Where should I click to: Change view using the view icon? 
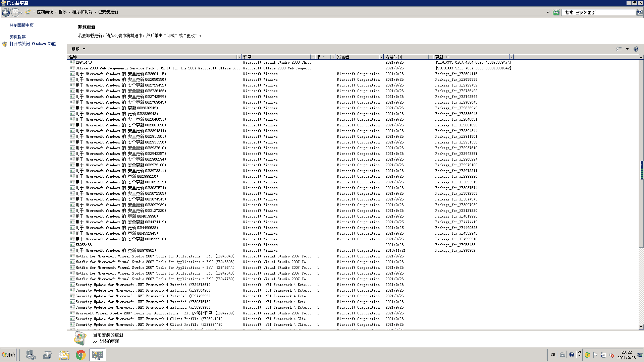click(619, 49)
